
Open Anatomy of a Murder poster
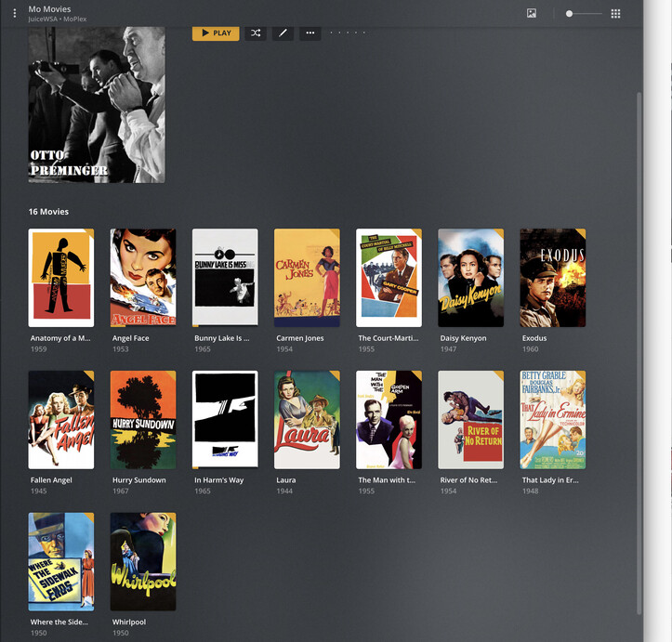point(61,278)
